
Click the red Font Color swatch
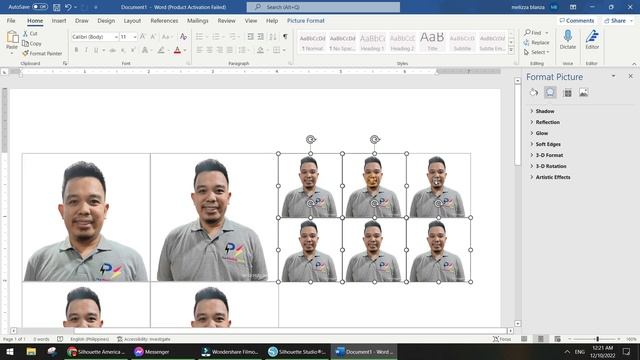(x=177, y=50)
